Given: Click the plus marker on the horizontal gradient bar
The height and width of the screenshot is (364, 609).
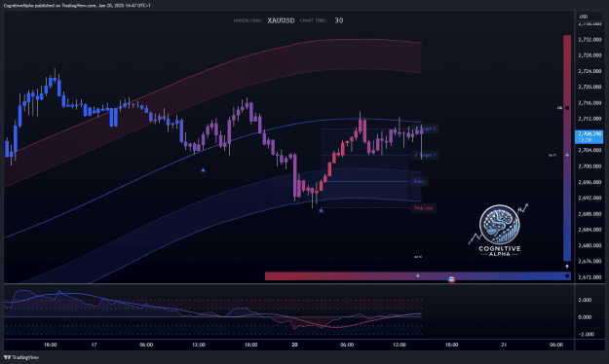Looking at the screenshot, I should (417, 275).
